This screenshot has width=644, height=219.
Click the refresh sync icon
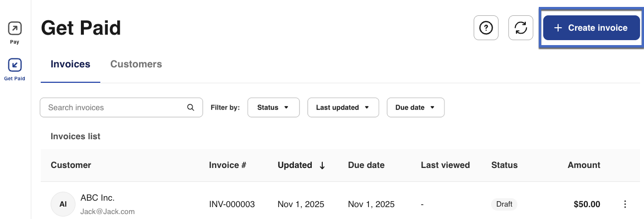(521, 28)
